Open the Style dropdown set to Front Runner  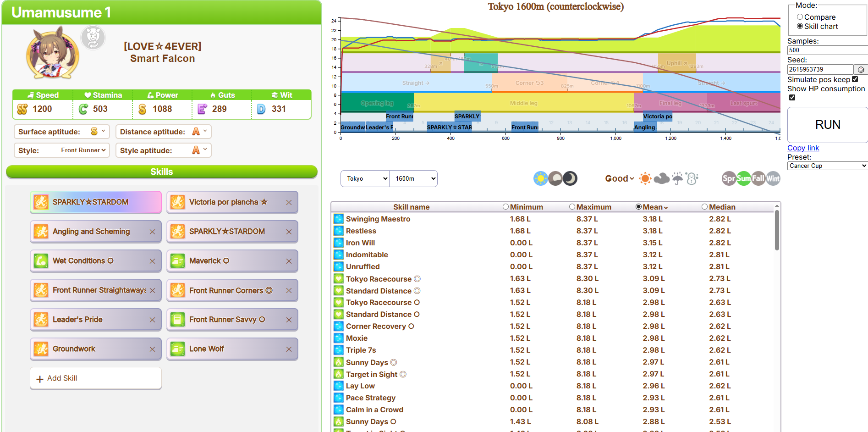(83, 150)
